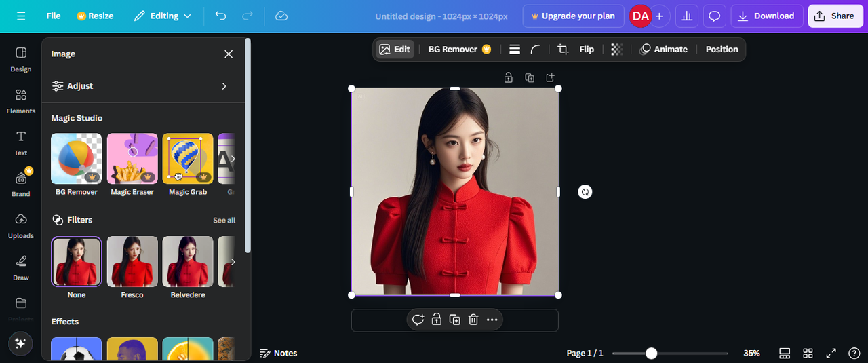Screen dimensions: 868x363
Task: Open the File menu
Action: 54,16
